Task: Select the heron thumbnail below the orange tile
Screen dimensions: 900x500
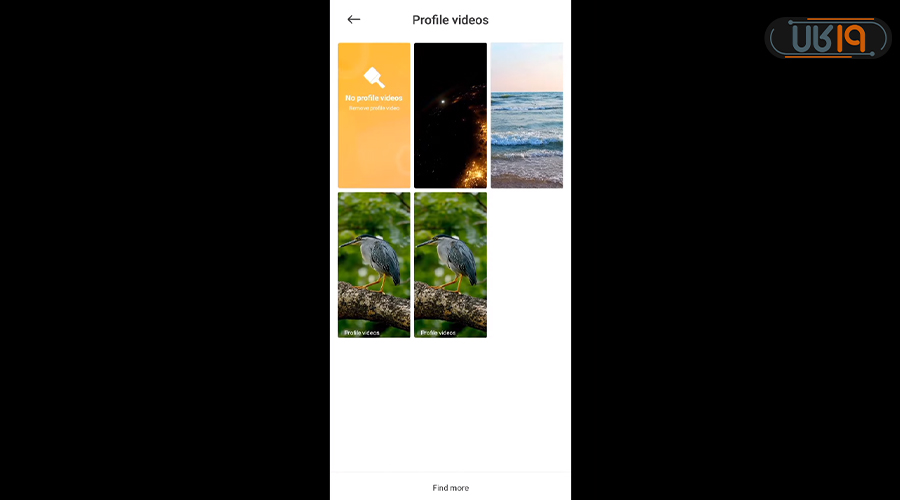Action: tap(374, 265)
